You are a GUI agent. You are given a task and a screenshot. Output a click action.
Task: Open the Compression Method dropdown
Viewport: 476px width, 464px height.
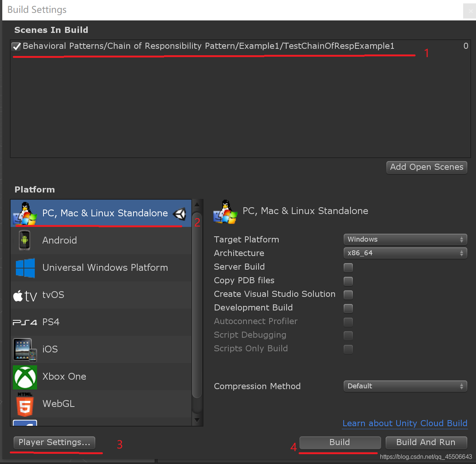[405, 386]
